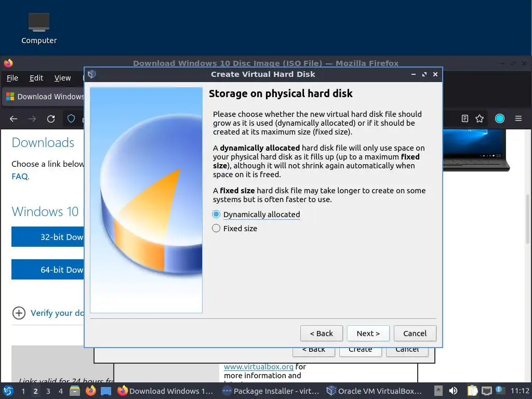Switch to workspace 1 in the taskbar
The width and height of the screenshot is (532, 399).
[x=23, y=391]
